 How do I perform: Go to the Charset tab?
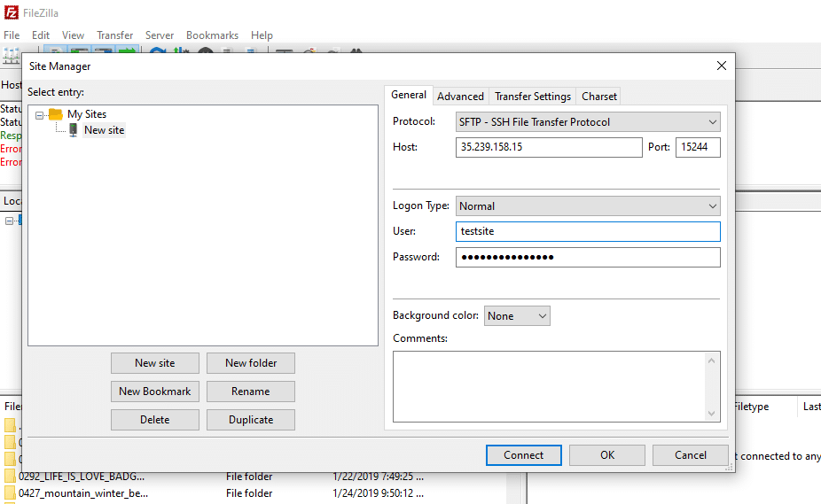tap(599, 97)
